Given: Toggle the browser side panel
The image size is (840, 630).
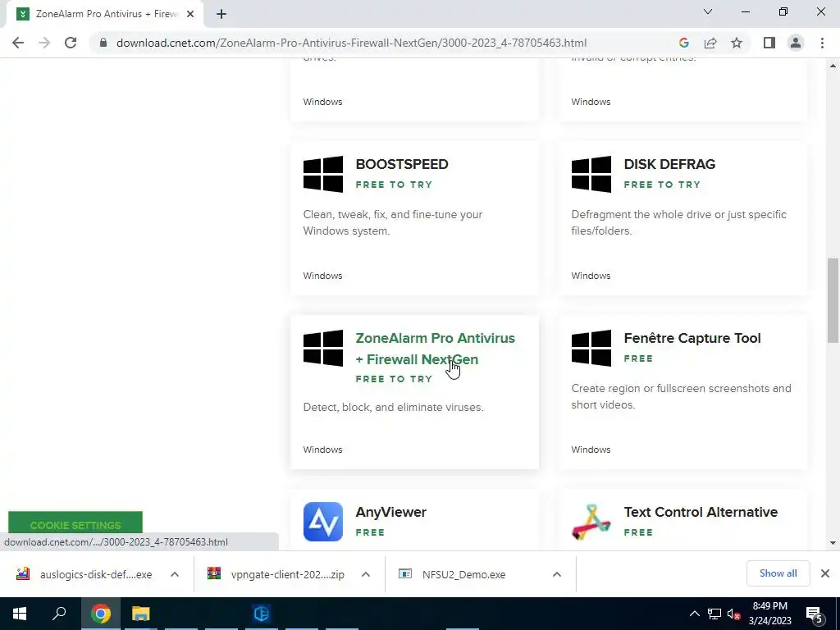Looking at the screenshot, I should 769,43.
